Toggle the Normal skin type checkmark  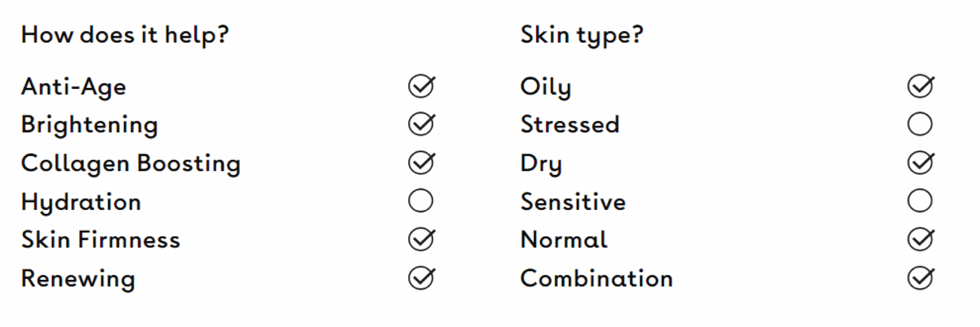click(920, 239)
